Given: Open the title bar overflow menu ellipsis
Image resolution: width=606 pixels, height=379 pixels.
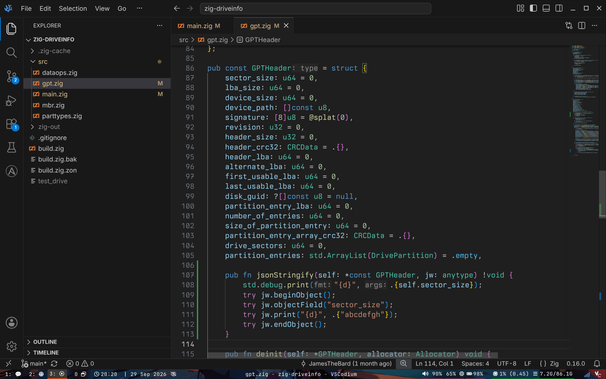Looking at the screenshot, I should 140,8.
